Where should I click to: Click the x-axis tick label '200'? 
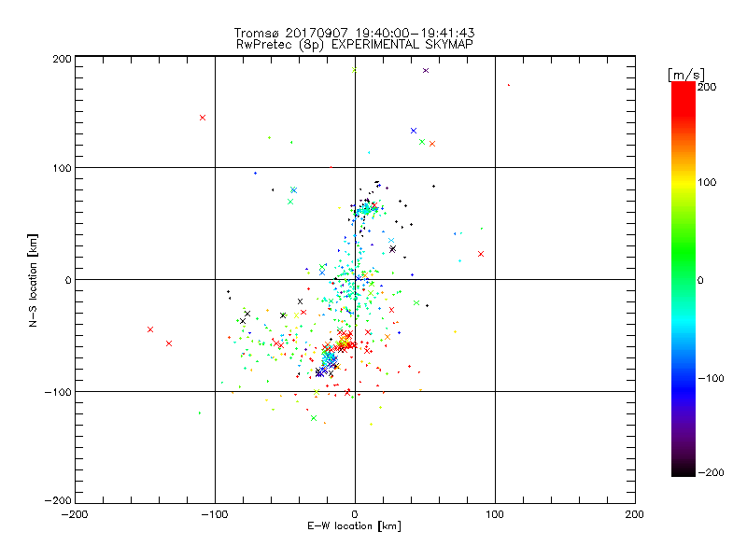(635, 514)
